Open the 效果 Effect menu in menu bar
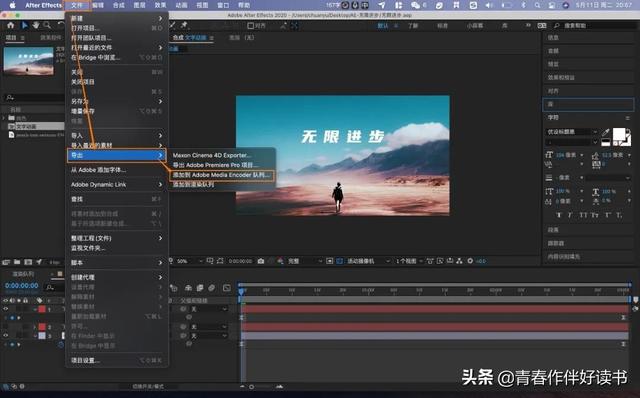The width and height of the screenshot is (640, 398). [x=160, y=5]
